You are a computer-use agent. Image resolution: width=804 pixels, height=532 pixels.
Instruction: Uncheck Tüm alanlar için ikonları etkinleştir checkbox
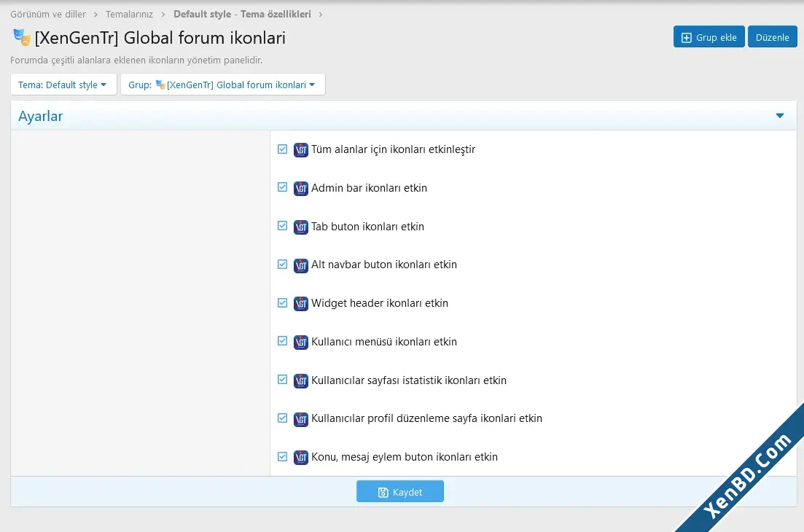[x=283, y=149]
